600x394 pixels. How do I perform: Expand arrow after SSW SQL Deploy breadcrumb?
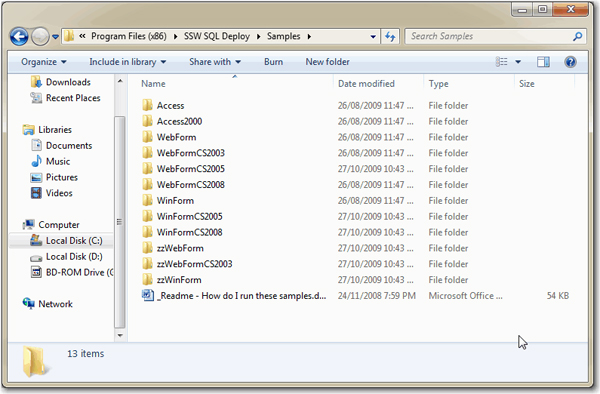(259, 37)
